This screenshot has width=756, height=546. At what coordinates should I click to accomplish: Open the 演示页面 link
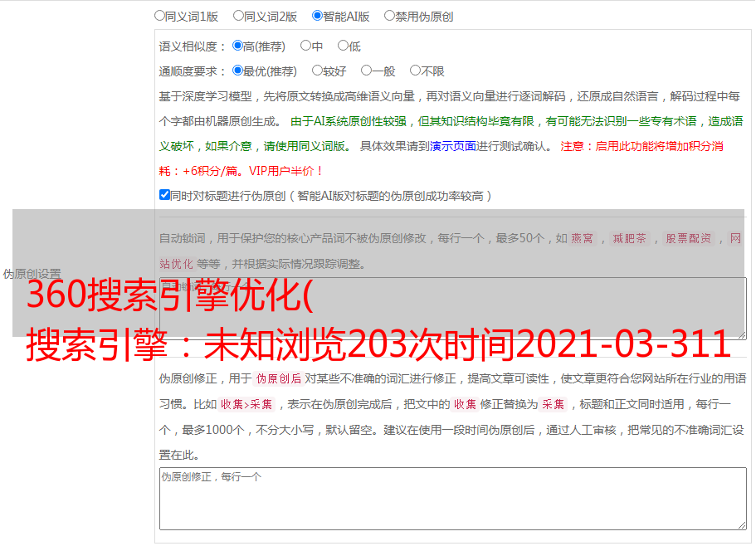click(x=452, y=146)
